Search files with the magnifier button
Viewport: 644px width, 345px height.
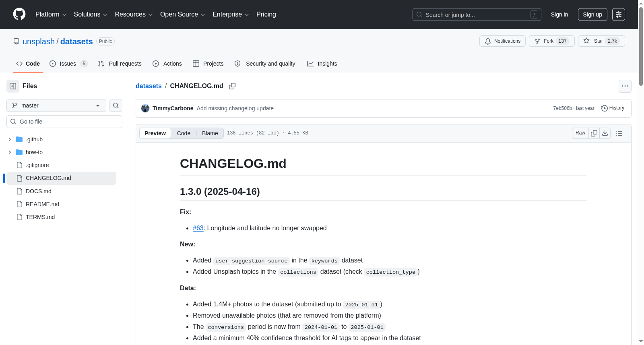coord(116,105)
